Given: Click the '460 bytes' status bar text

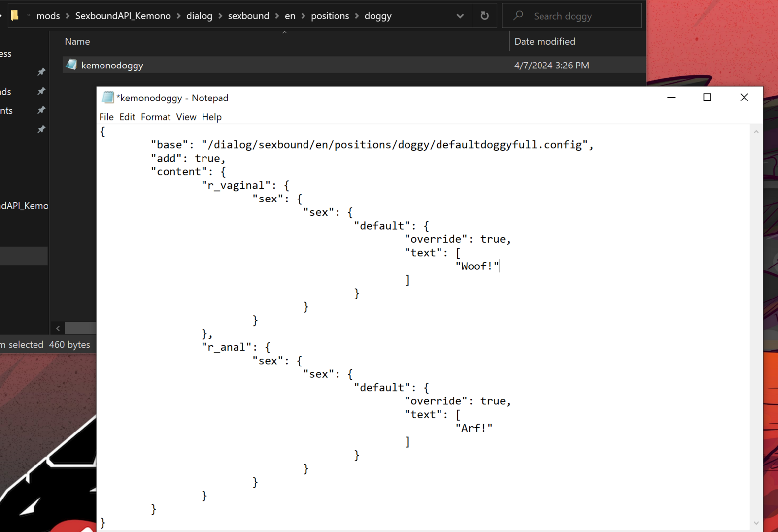Looking at the screenshot, I should (69, 345).
